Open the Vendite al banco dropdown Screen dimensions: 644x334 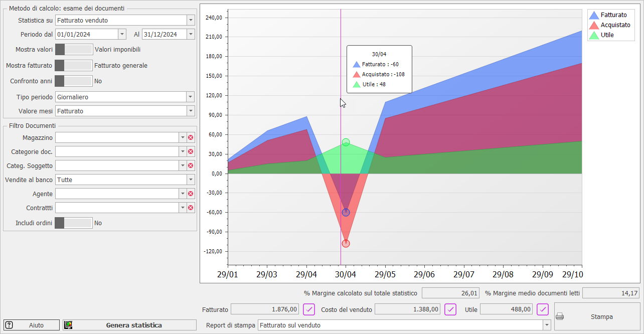tap(191, 180)
